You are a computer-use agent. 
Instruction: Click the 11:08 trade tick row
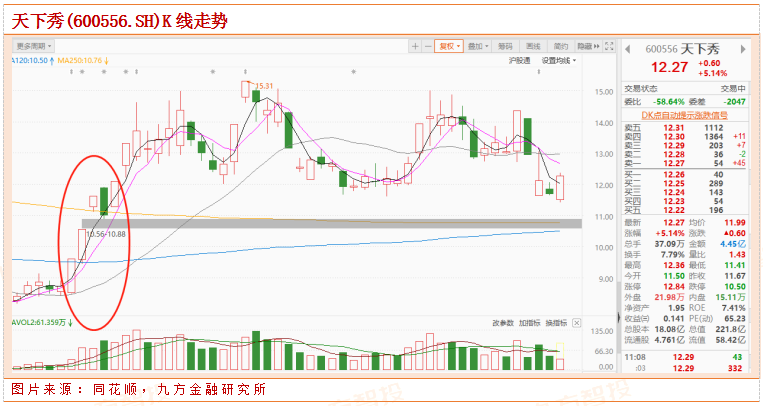685,357
